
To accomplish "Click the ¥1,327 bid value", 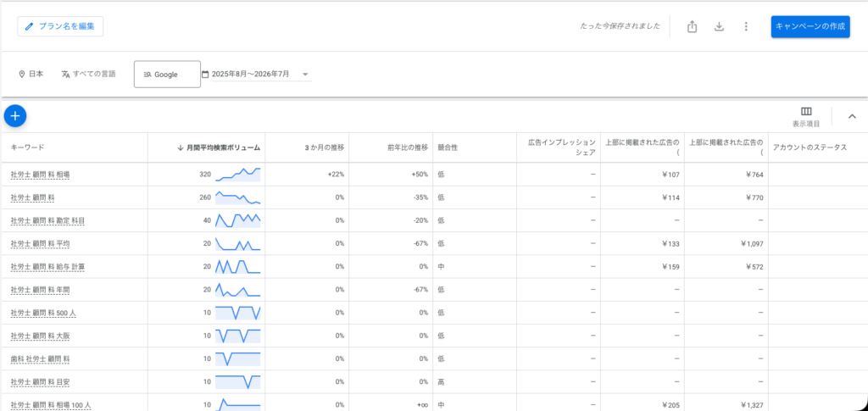I will point(752,405).
